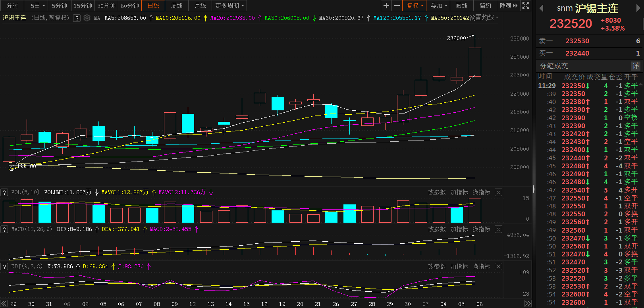Click 换指标 in the KDJ panel
The image size is (644, 308).
(481, 266)
